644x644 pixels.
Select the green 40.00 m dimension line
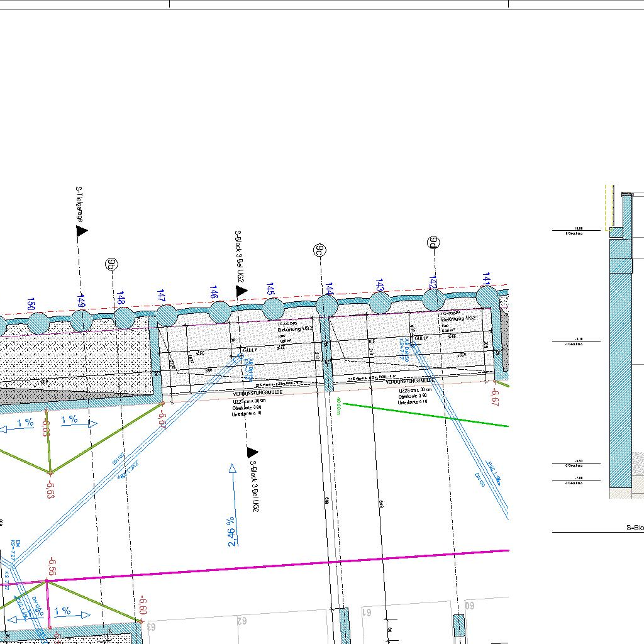tap(425, 415)
